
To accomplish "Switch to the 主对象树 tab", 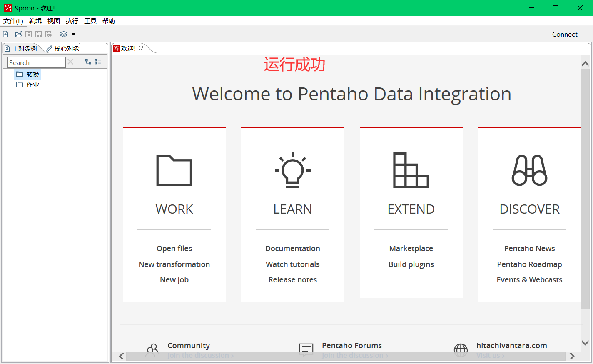I will pos(21,48).
